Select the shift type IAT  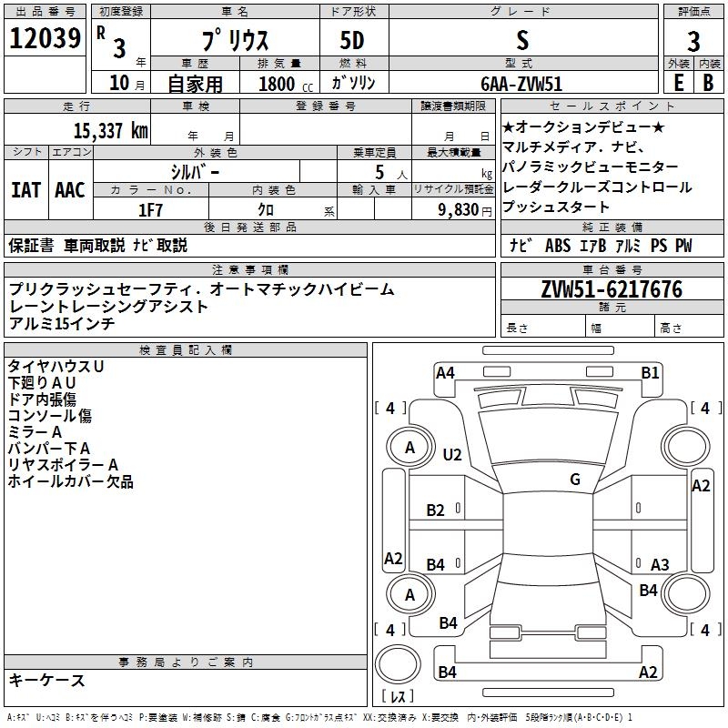point(26,189)
